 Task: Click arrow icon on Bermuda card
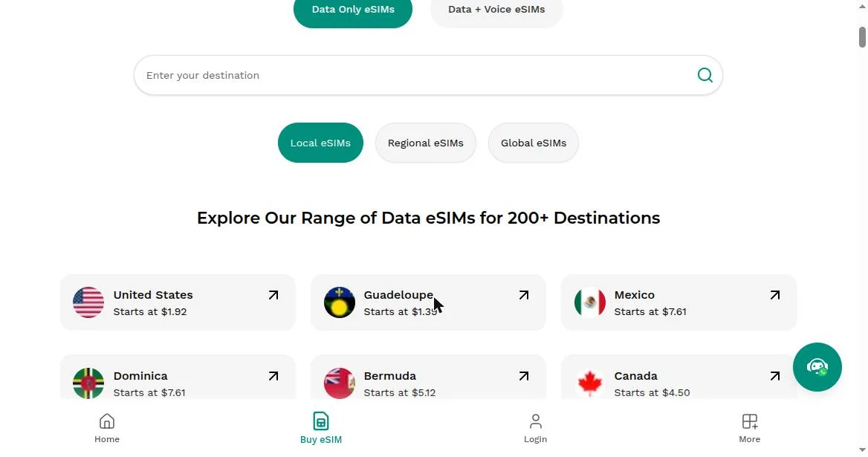[x=524, y=376]
